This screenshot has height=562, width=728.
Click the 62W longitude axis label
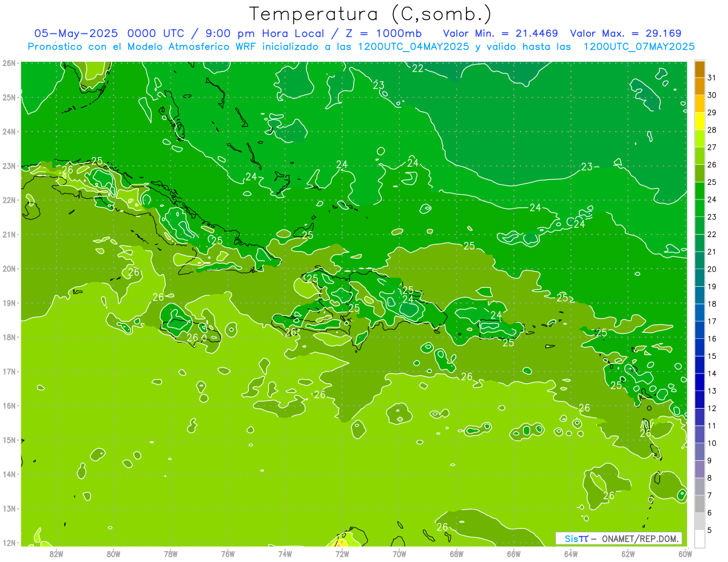pyautogui.click(x=628, y=554)
